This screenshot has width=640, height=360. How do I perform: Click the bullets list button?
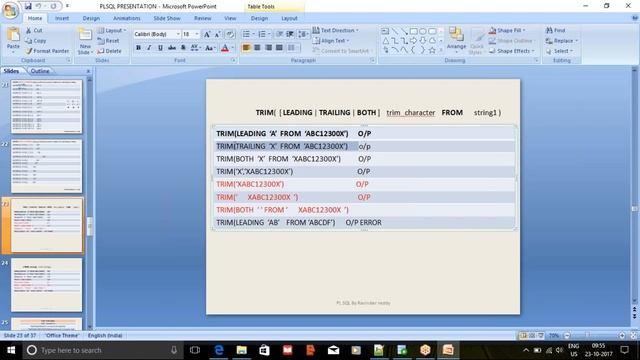248,34
